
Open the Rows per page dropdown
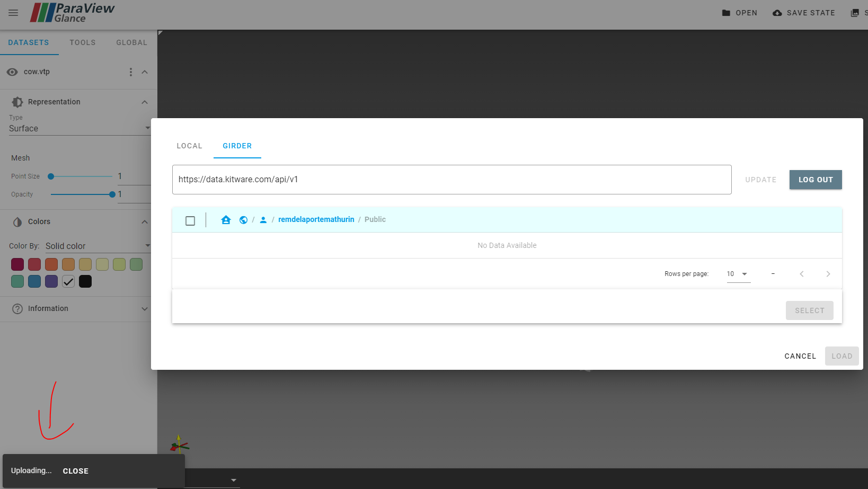pos(738,274)
